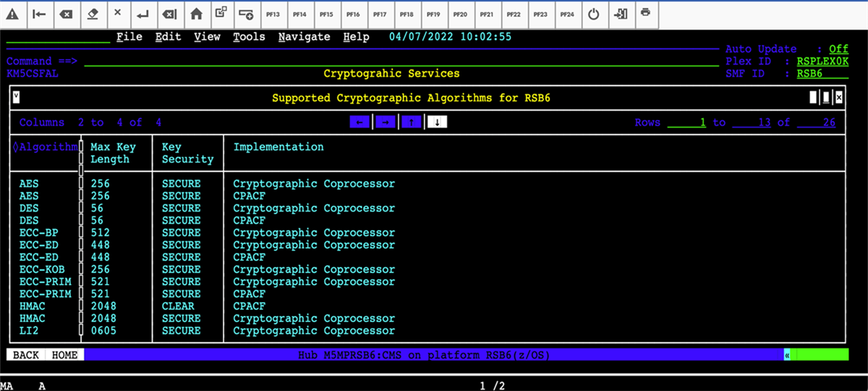This screenshot has height=391, width=868.
Task: Open the Tools menu
Action: point(249,37)
